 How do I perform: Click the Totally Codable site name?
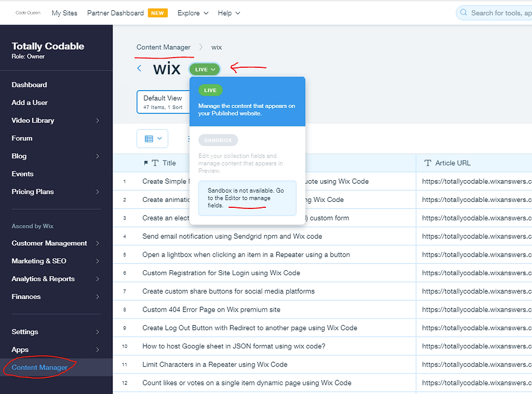[x=48, y=46]
